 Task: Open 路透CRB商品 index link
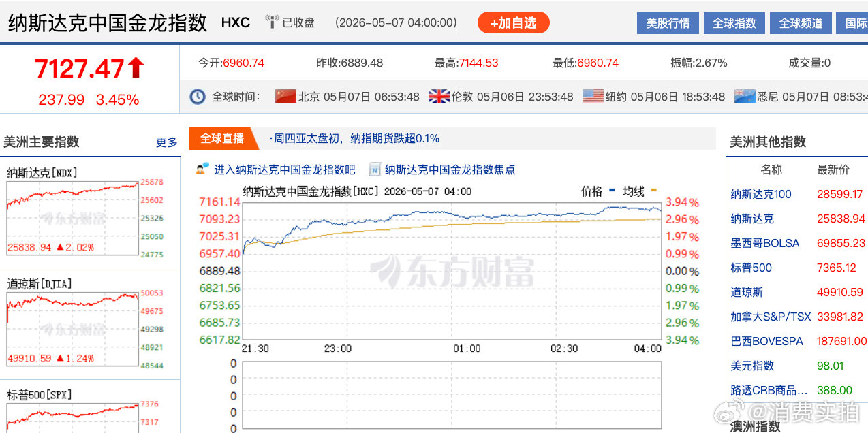769,390
